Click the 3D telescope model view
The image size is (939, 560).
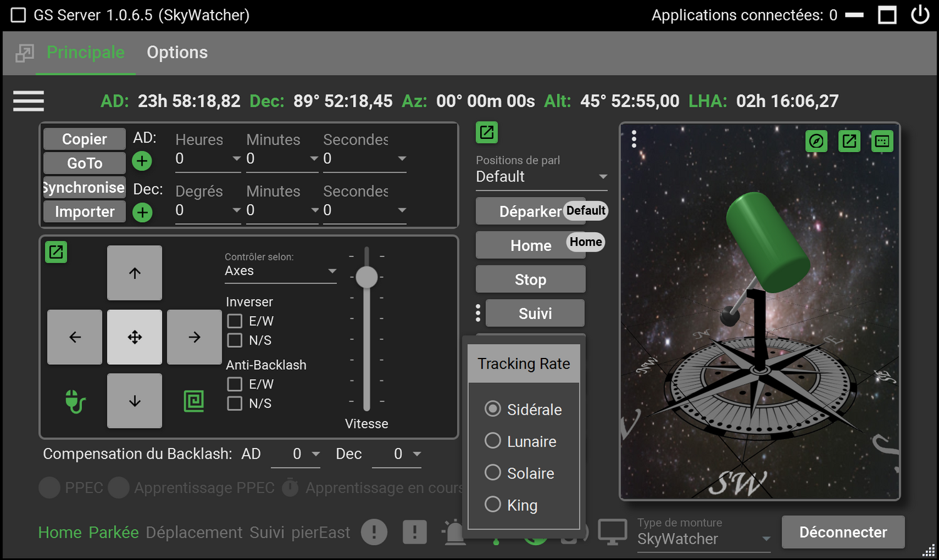point(760,312)
